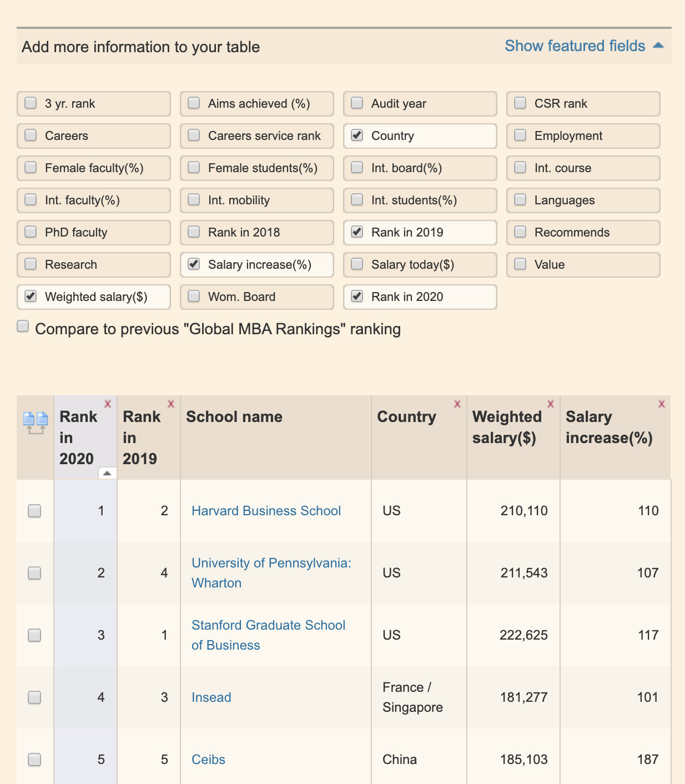Check the 3 yr. rank checkbox

pos(31,103)
